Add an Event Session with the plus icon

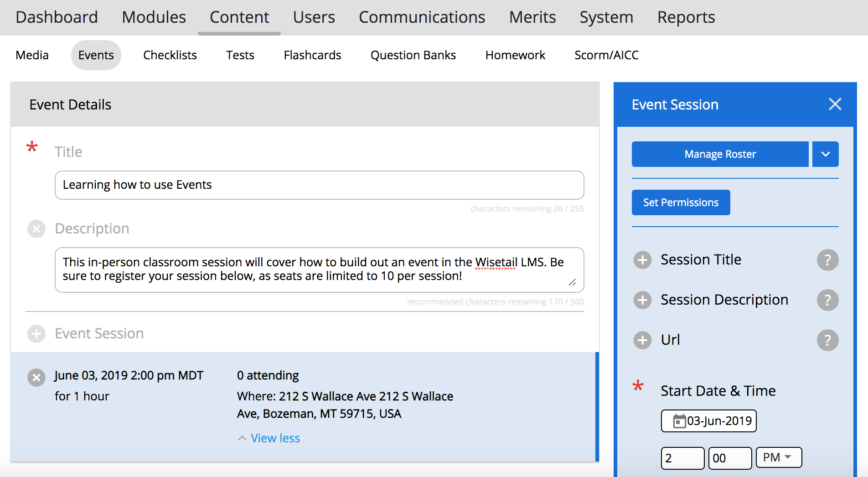pyautogui.click(x=36, y=334)
